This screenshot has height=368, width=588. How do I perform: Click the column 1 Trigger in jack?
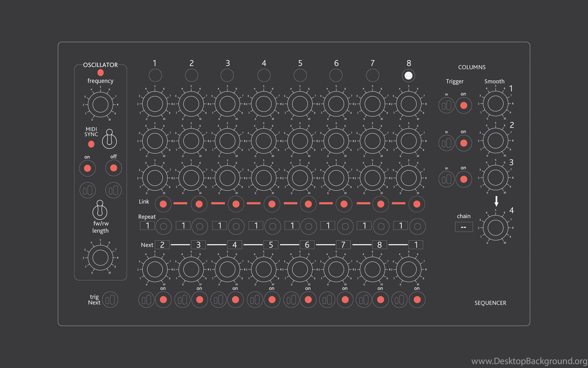click(x=446, y=105)
